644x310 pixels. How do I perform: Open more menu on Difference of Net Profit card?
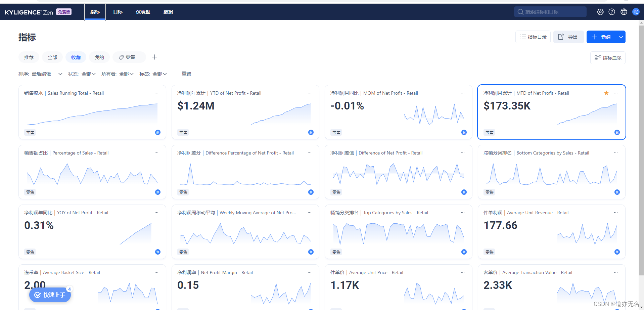coord(463,153)
